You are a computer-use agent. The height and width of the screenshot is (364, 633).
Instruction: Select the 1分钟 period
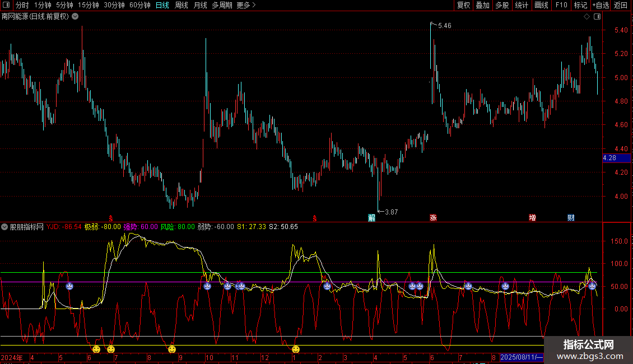(x=43, y=5)
